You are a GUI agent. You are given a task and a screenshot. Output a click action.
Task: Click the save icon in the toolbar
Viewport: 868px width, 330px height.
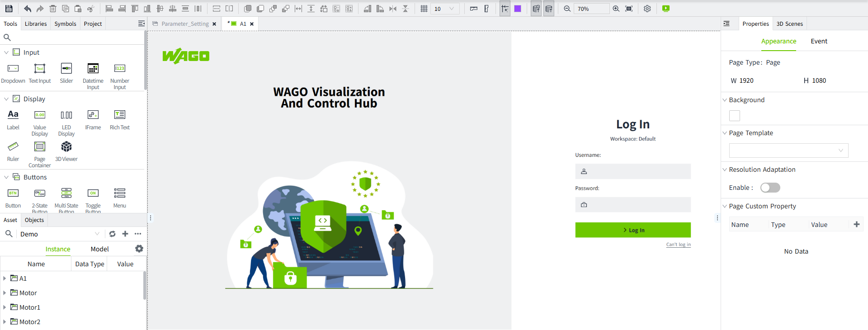[x=9, y=9]
